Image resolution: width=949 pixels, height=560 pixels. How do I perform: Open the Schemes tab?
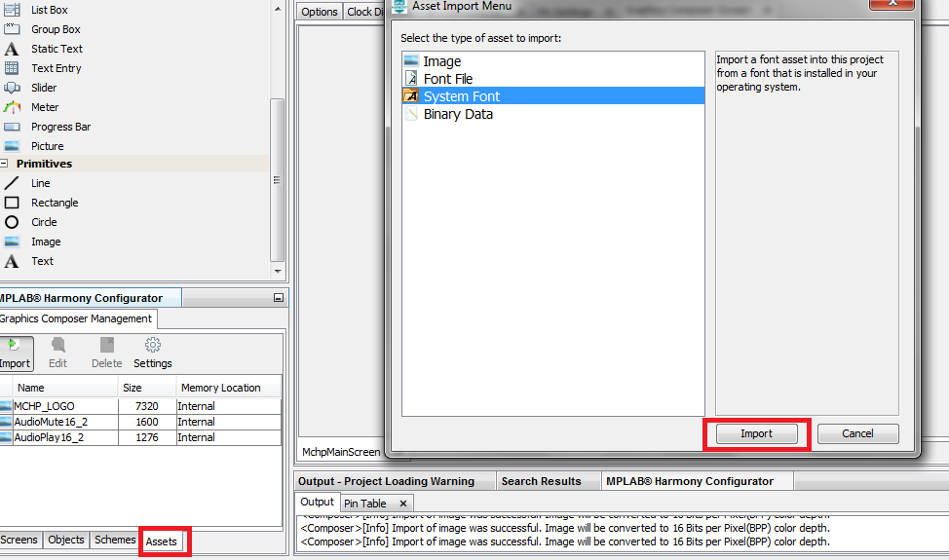115,540
